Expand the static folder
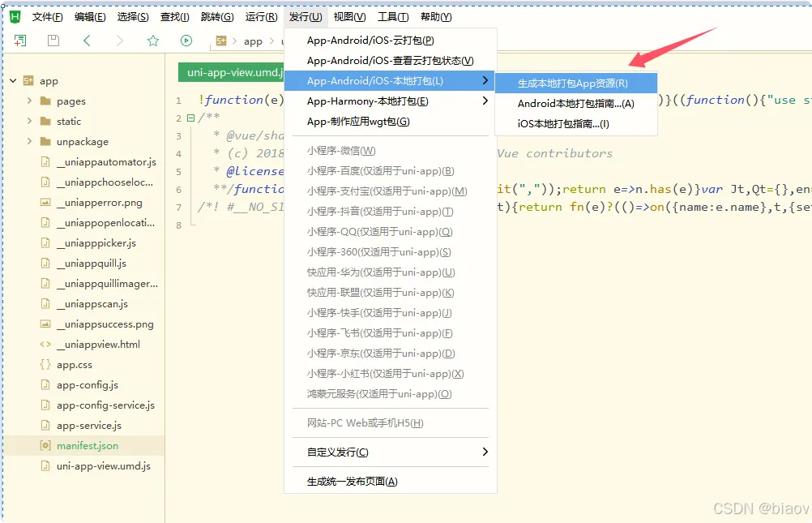The image size is (812, 523). click(x=29, y=121)
